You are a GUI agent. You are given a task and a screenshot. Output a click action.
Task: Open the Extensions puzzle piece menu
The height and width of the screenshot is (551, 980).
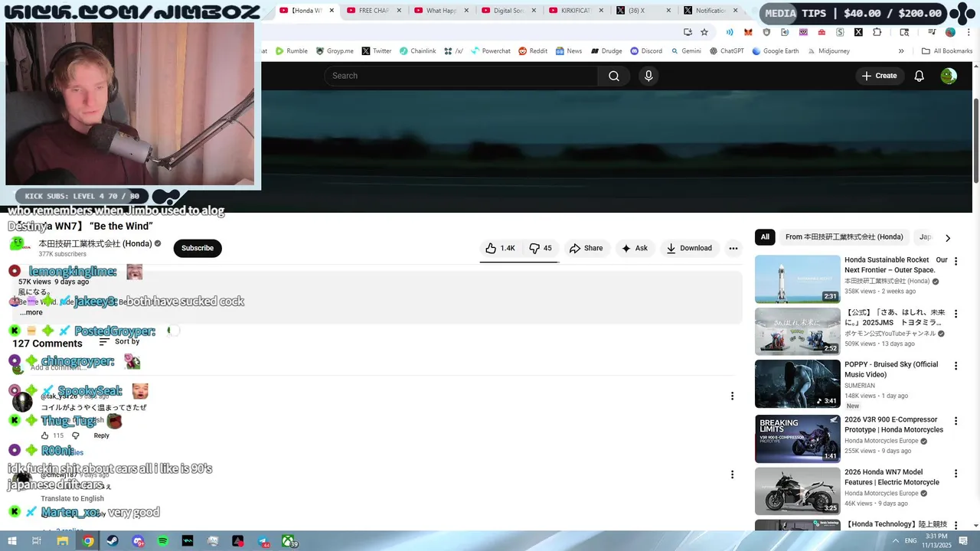coord(877,32)
